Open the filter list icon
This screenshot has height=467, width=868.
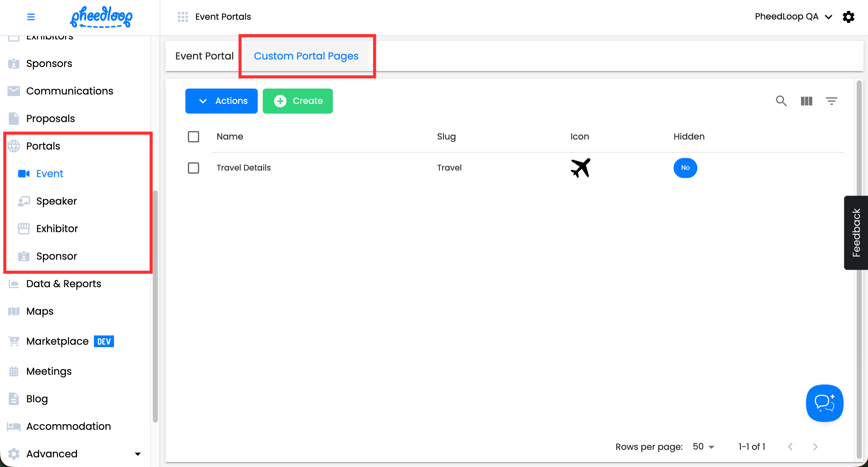(831, 101)
